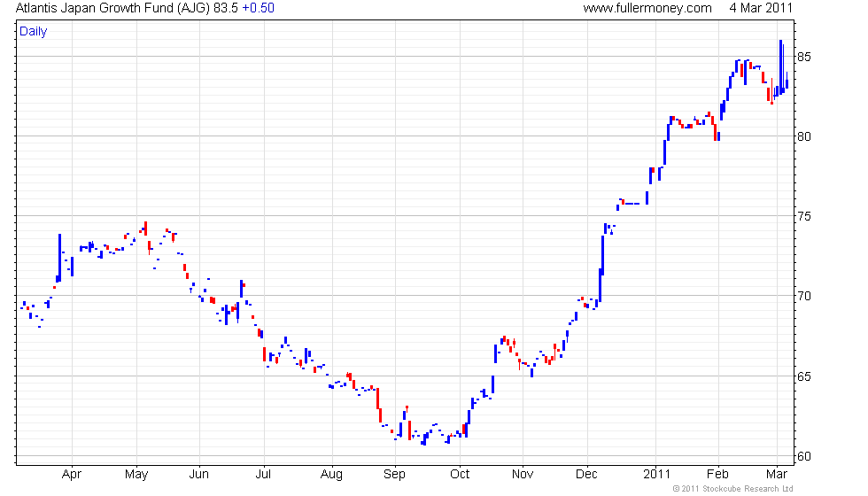Click the 'Oct' x-axis month label
Screen dimensions: 868x496
click(460, 475)
